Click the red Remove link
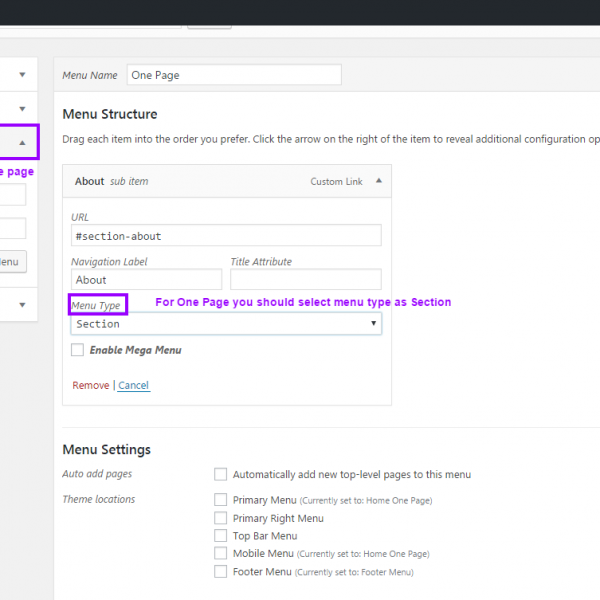The image size is (600, 600). point(91,385)
